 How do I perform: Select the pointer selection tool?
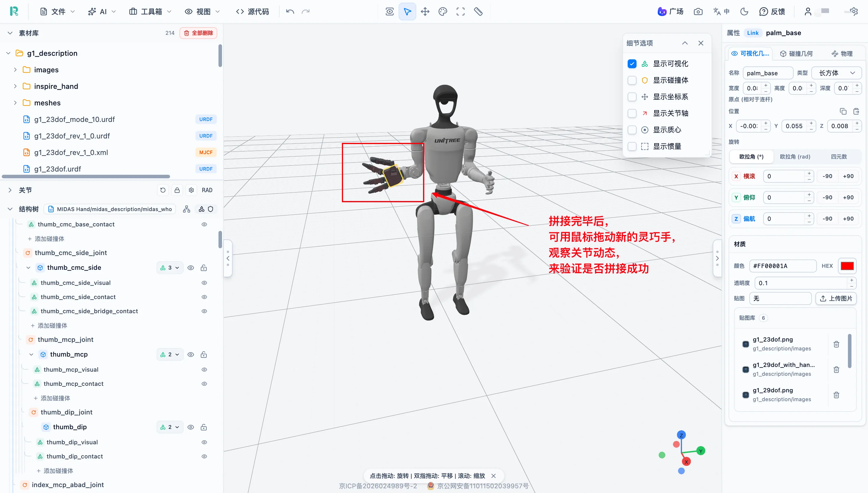tap(407, 12)
